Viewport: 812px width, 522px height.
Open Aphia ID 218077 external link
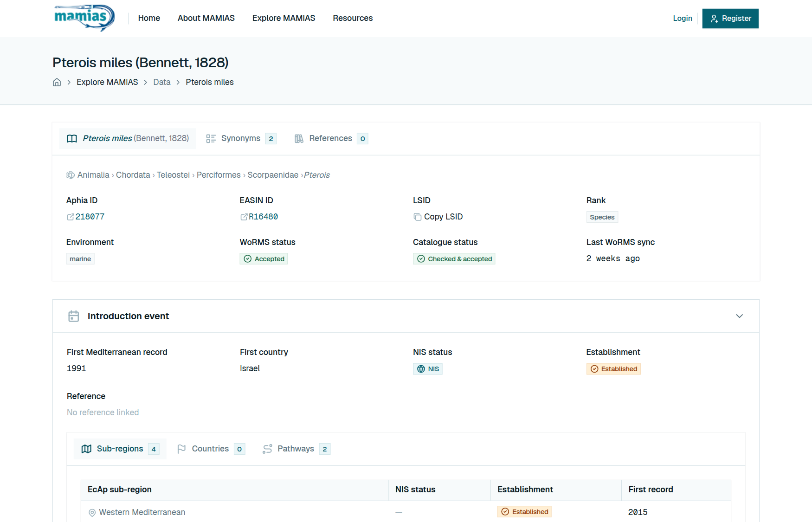click(x=86, y=217)
